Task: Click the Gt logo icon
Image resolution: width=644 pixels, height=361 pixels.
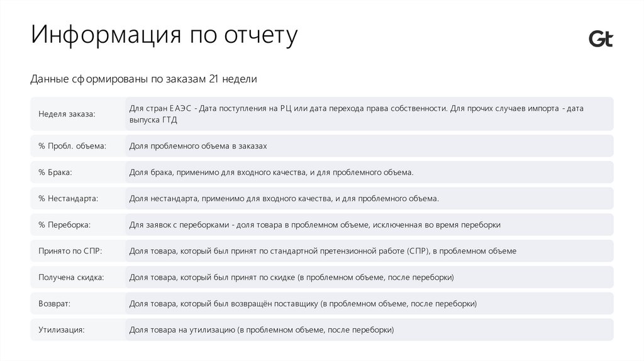Action: point(600,39)
